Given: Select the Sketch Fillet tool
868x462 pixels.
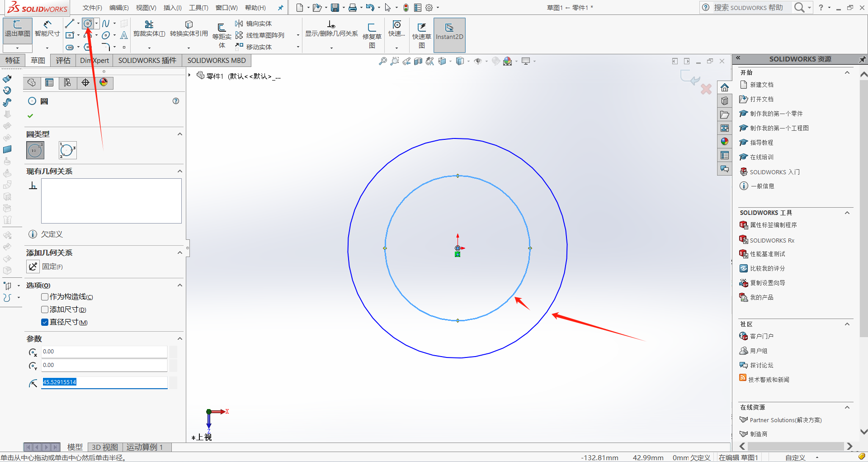Looking at the screenshot, I should [106, 47].
